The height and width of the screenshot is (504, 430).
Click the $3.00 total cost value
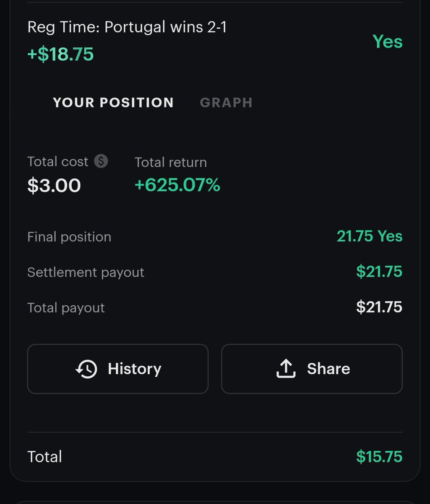coord(54,185)
